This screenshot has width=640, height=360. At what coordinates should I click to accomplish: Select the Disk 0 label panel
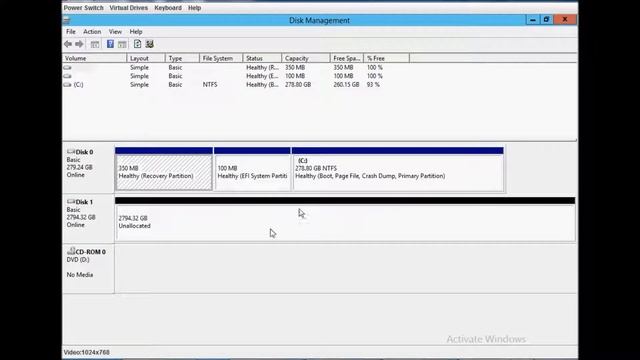point(88,168)
